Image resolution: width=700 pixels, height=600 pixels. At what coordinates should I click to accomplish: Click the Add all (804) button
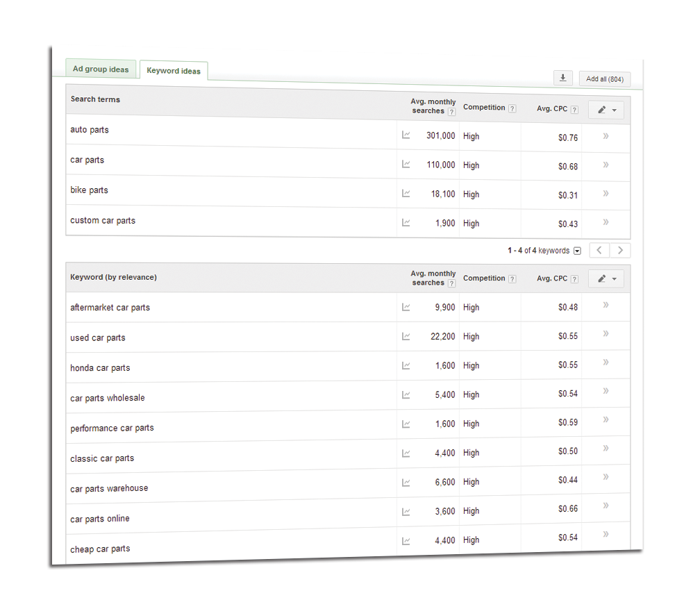coord(604,78)
